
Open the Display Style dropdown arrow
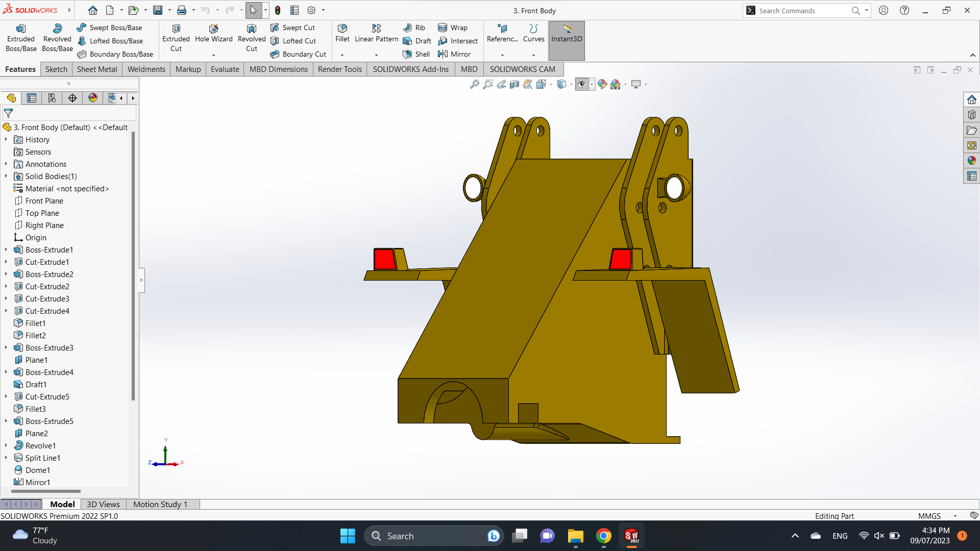[x=571, y=85]
